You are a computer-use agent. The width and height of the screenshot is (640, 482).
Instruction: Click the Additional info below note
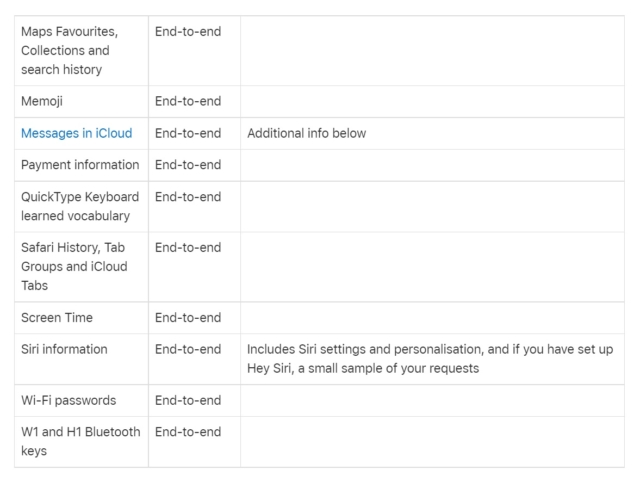[x=308, y=133]
